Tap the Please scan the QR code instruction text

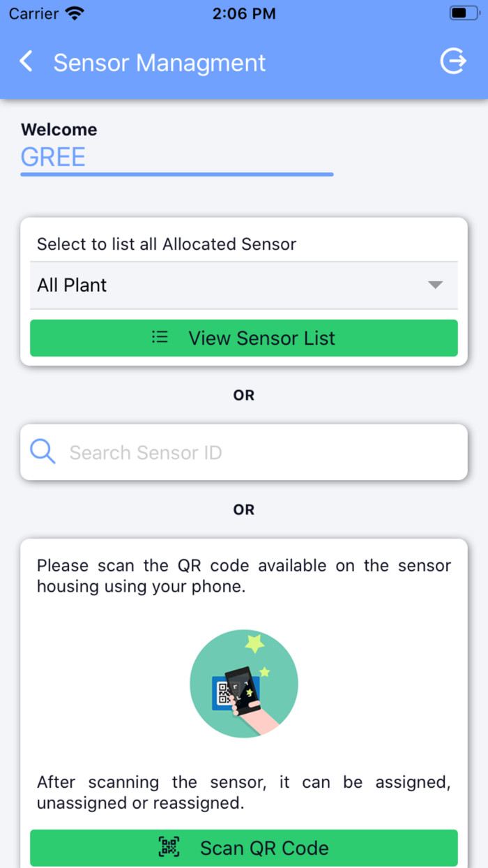244,576
